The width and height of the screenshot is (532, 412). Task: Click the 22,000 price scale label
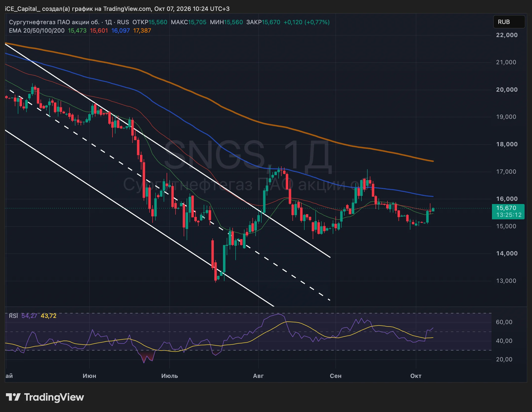[x=507, y=35]
